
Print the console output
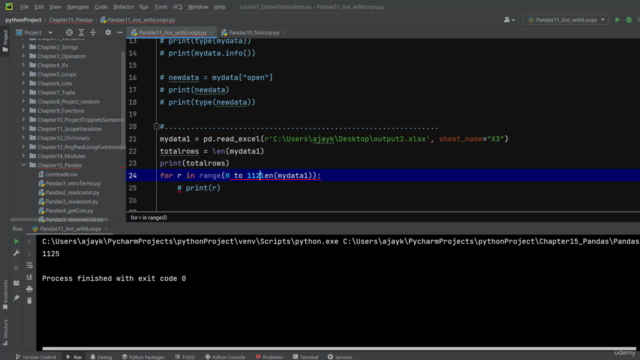[x=29, y=289]
